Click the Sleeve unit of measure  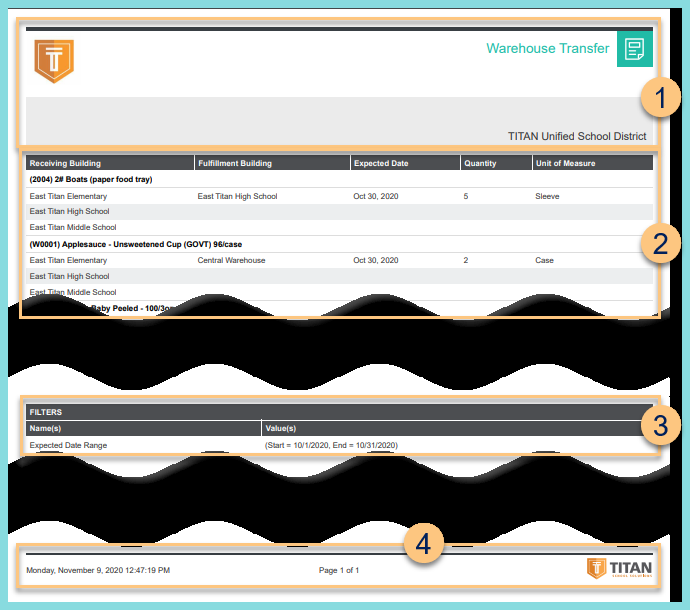point(547,196)
